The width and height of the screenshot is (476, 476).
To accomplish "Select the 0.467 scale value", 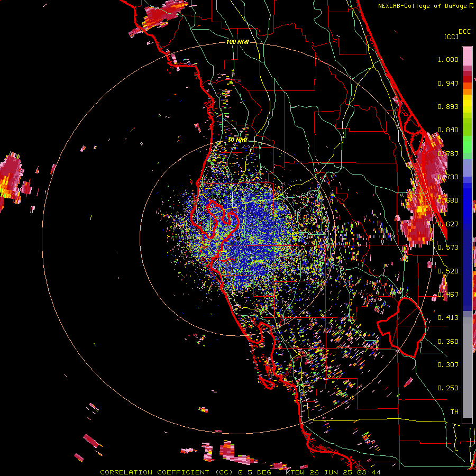I will [448, 295].
